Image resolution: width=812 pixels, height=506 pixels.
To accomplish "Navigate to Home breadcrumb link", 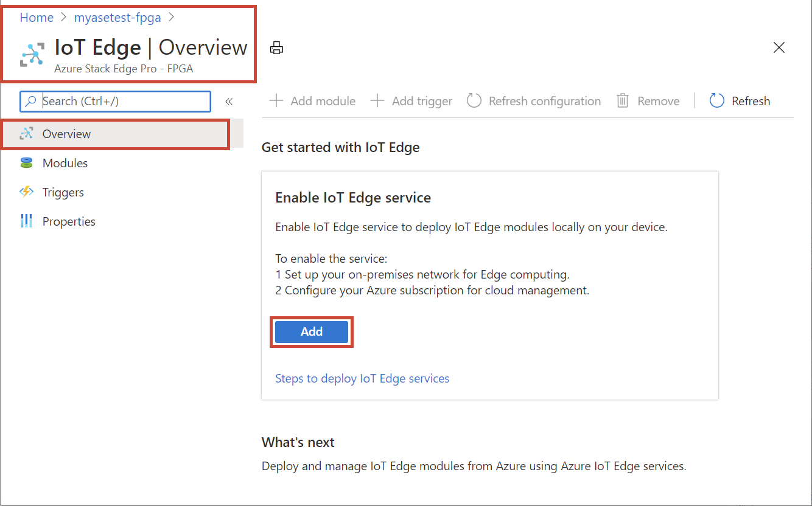I will click(x=37, y=18).
